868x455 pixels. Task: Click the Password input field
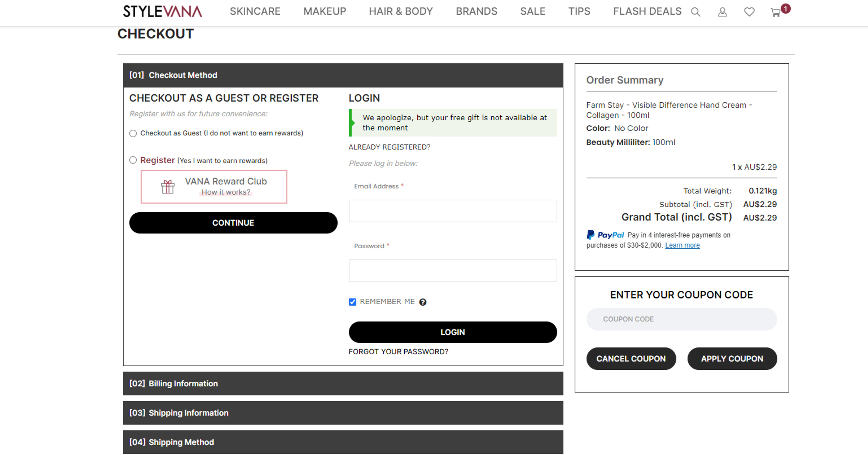453,271
